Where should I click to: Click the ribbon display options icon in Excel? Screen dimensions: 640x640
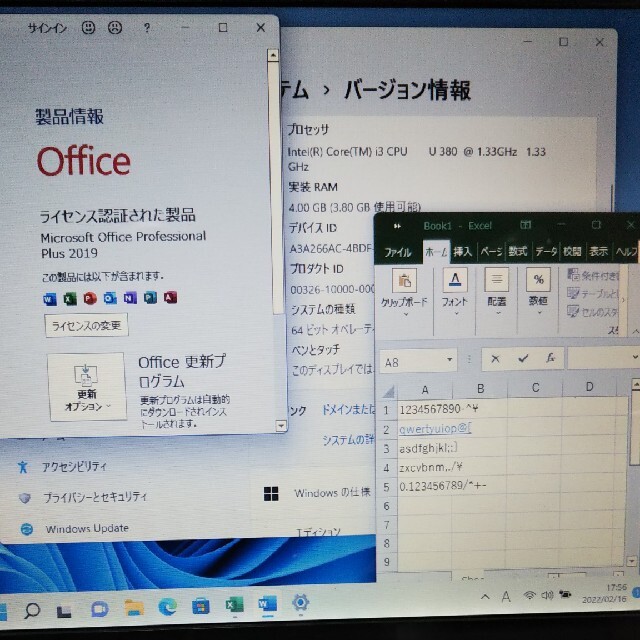point(525,225)
